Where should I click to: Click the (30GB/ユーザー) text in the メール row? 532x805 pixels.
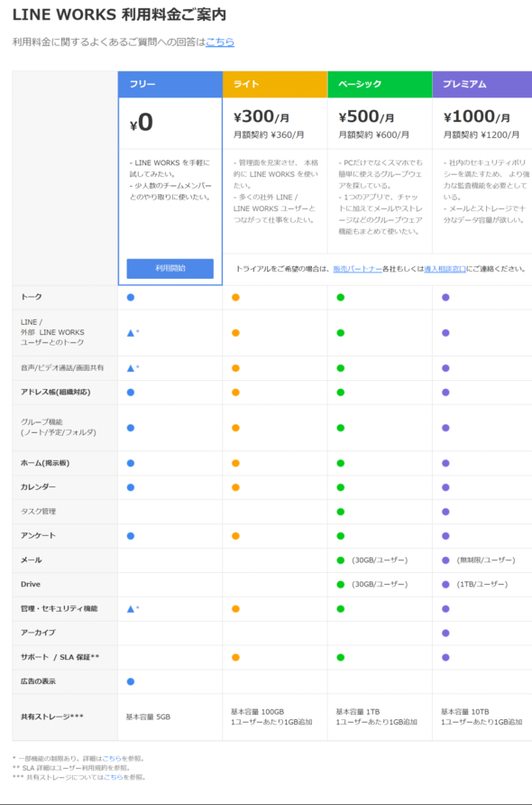tap(380, 560)
